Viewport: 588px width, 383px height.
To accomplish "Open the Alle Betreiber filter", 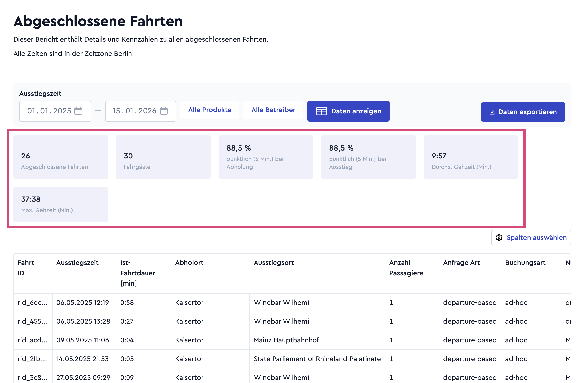I will tap(273, 110).
